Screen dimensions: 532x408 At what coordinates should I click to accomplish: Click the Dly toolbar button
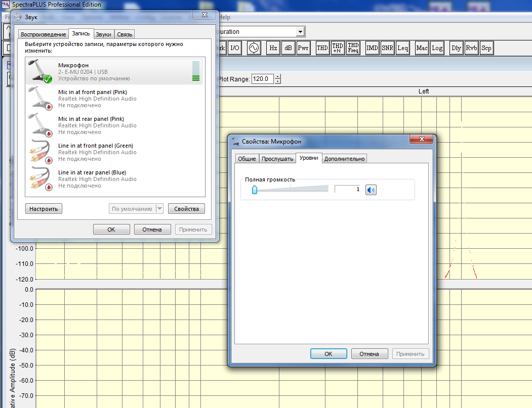coord(457,48)
